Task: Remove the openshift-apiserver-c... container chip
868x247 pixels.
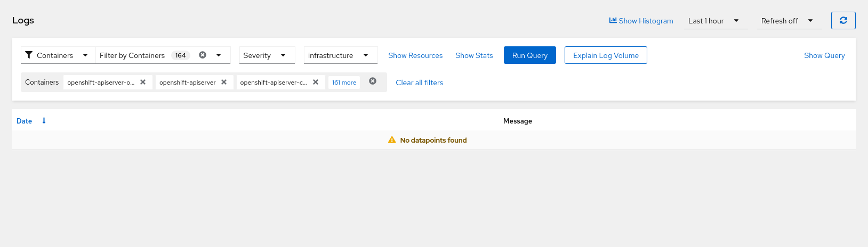Action: pos(316,83)
